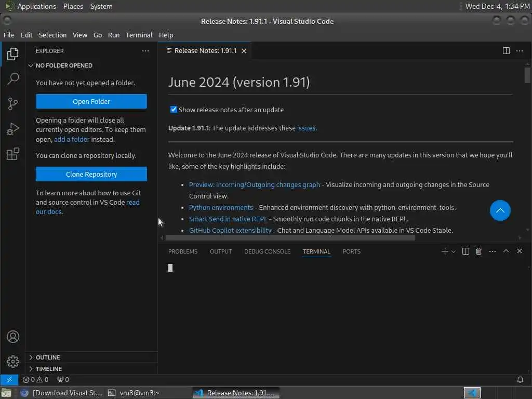Open the Run menu
The image size is (532, 399).
(x=114, y=35)
